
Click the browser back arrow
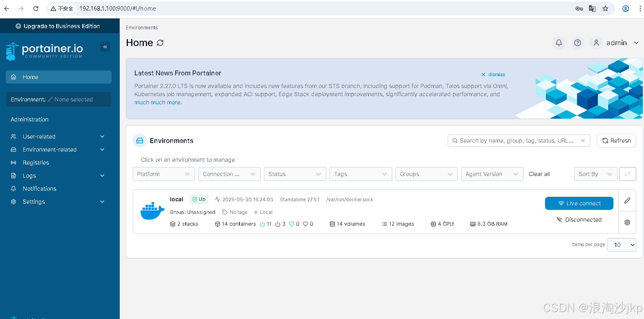7,9
